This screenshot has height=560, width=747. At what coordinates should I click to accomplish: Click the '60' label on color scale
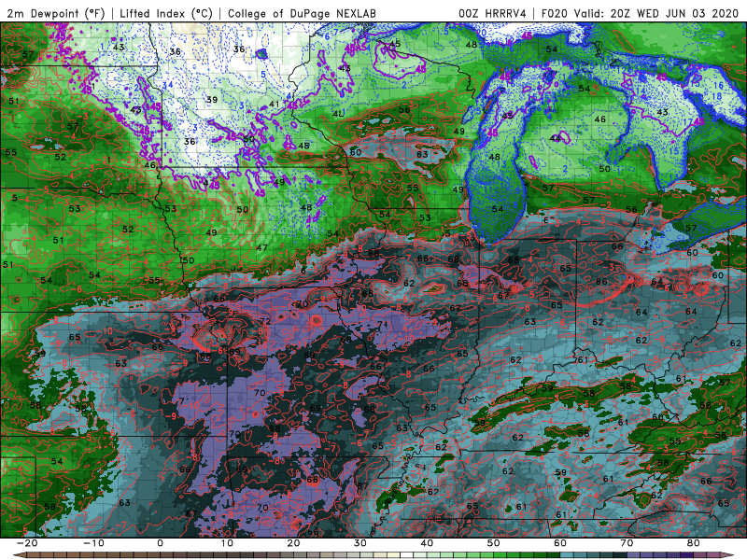point(560,543)
